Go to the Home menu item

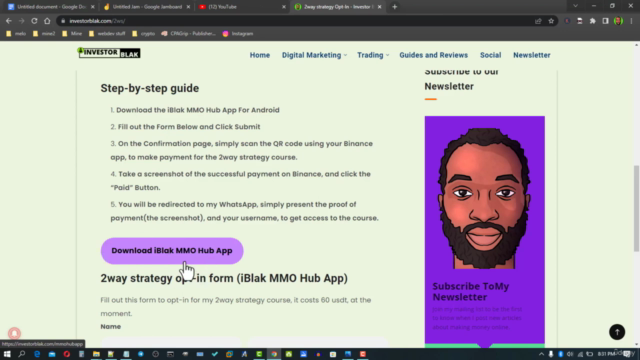pyautogui.click(x=260, y=55)
